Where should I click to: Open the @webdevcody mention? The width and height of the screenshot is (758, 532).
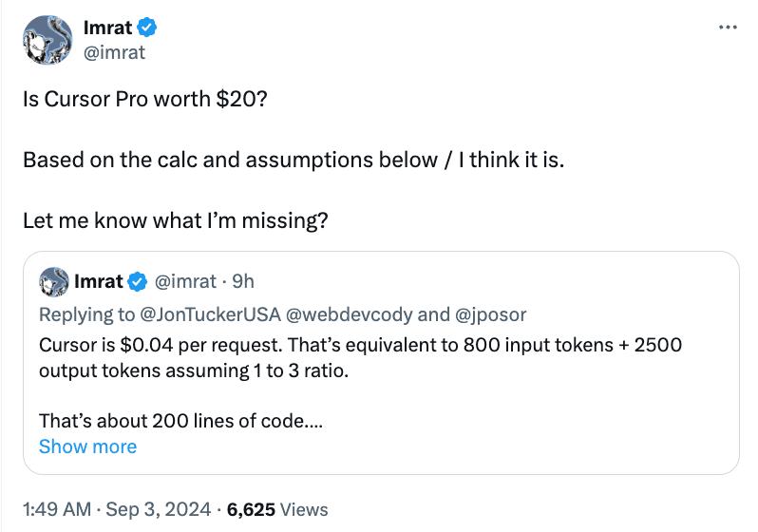(349, 314)
